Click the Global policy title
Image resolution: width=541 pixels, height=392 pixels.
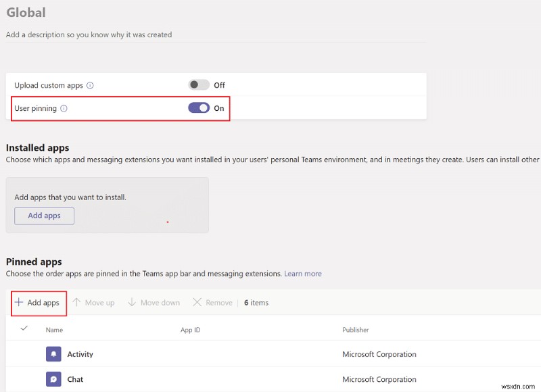click(x=26, y=12)
